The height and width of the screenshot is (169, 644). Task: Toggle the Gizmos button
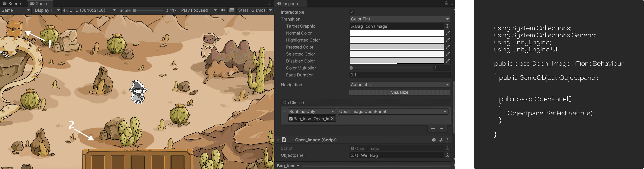[x=258, y=10]
